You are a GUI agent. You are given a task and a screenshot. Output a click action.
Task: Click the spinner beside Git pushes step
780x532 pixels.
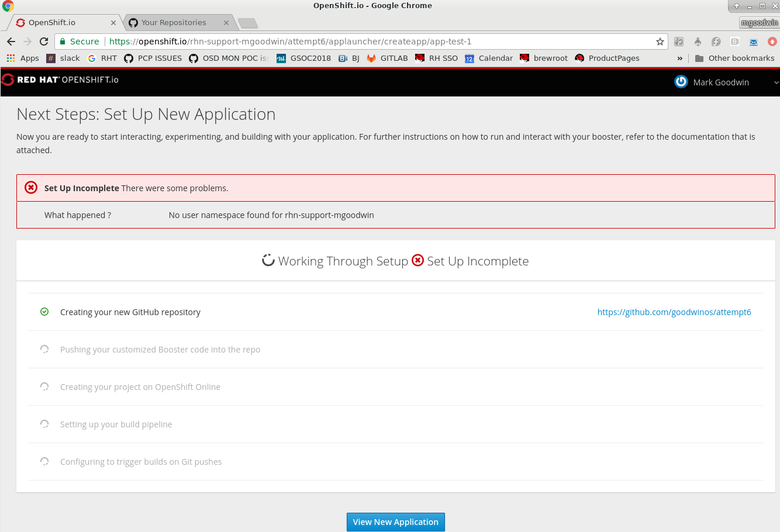pos(44,461)
